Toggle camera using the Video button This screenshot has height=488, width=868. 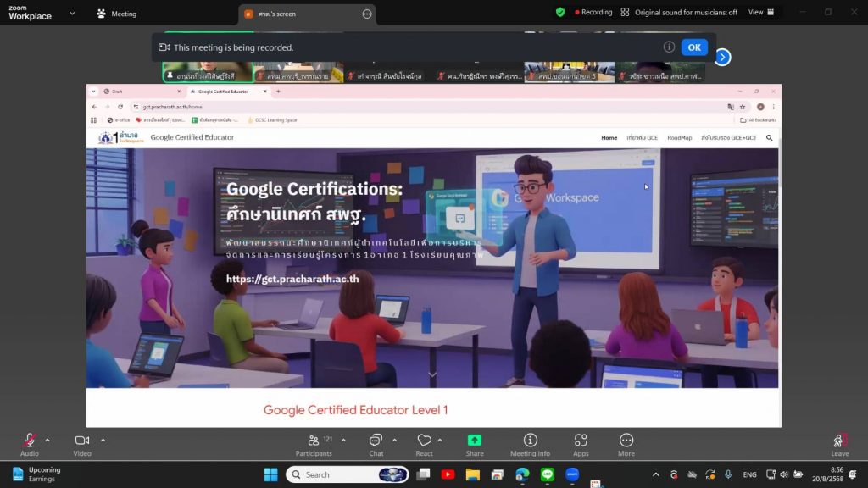point(82,444)
